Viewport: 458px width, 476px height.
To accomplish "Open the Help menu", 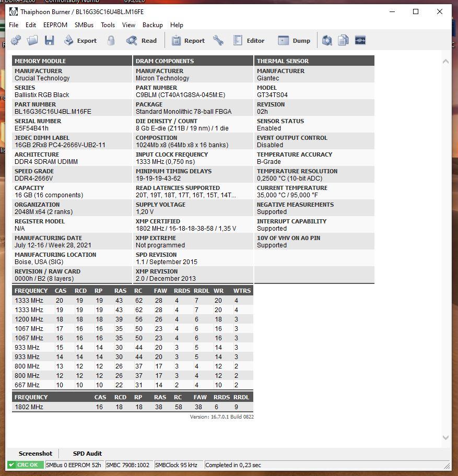I will point(177,25).
